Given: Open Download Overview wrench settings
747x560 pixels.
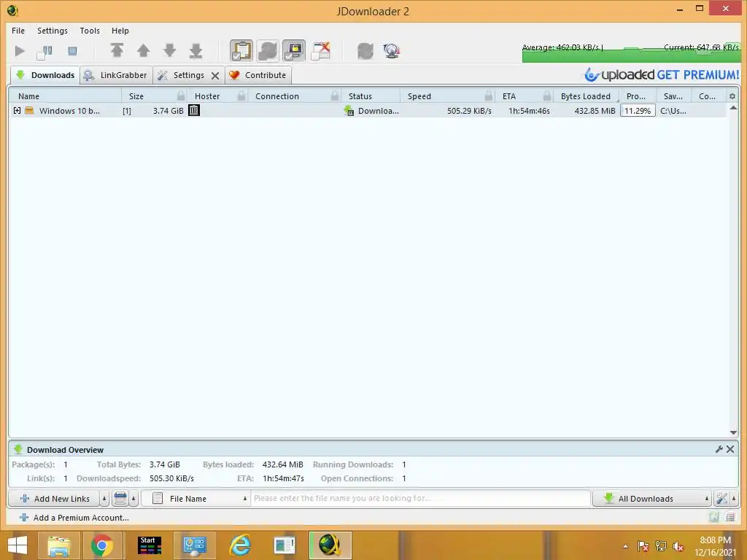Looking at the screenshot, I should click(x=719, y=449).
